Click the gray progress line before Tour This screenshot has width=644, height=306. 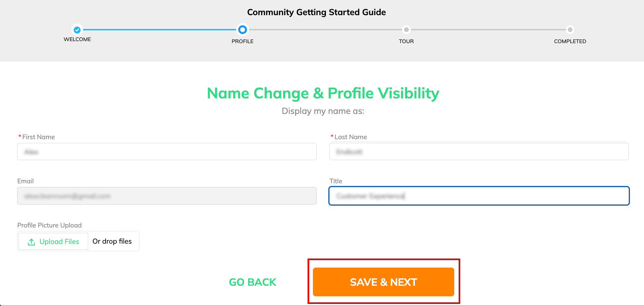point(325,30)
